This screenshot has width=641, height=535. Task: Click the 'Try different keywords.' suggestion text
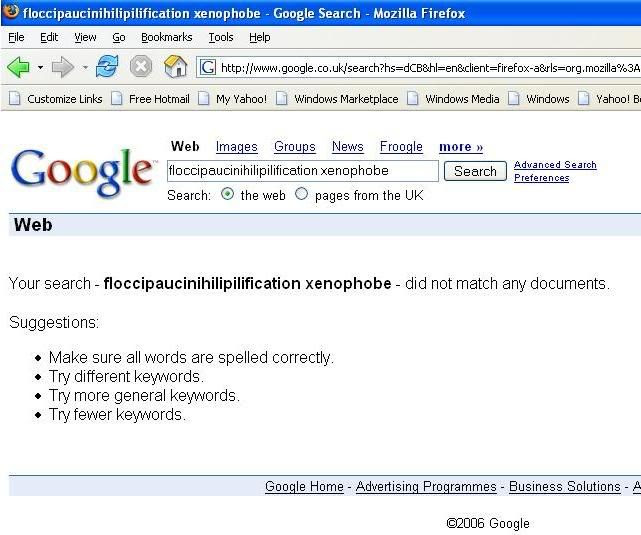pyautogui.click(x=126, y=376)
